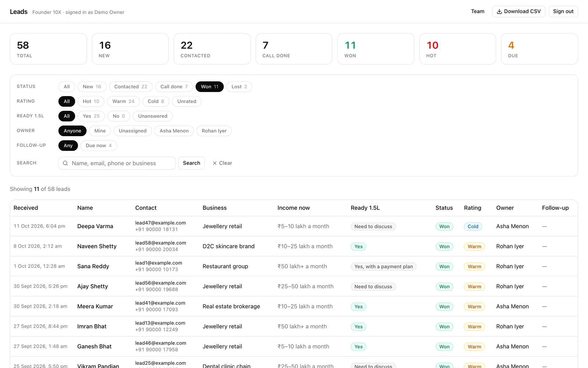Click the 7 Call done stat card
This screenshot has width=588, height=368.
294,49
